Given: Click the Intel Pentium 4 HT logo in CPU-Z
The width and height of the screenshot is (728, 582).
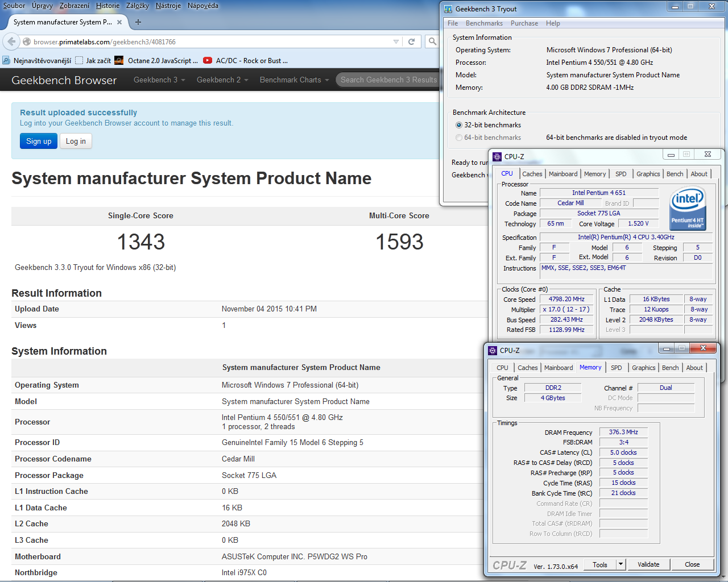Looking at the screenshot, I should click(x=687, y=209).
